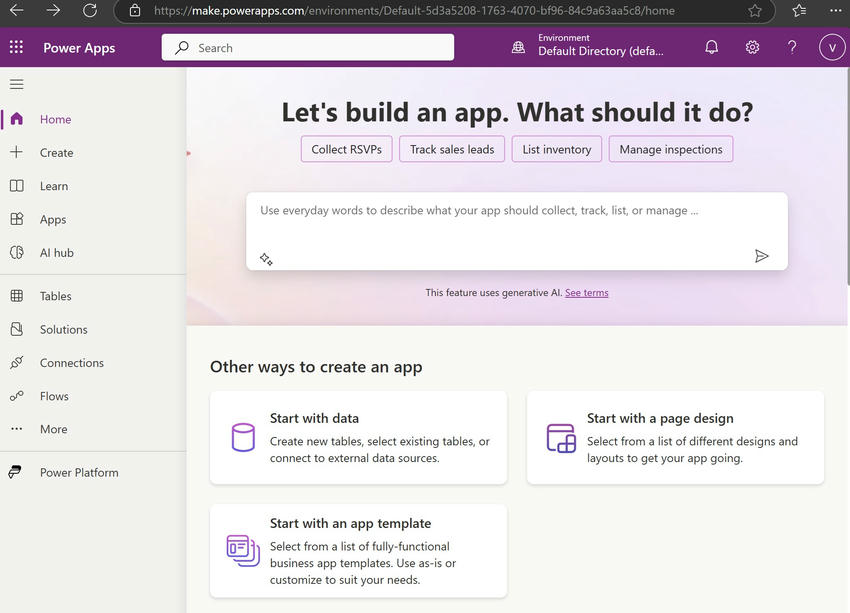The width and height of the screenshot is (850, 613).
Task: Open the Apps list
Action: pyautogui.click(x=53, y=220)
